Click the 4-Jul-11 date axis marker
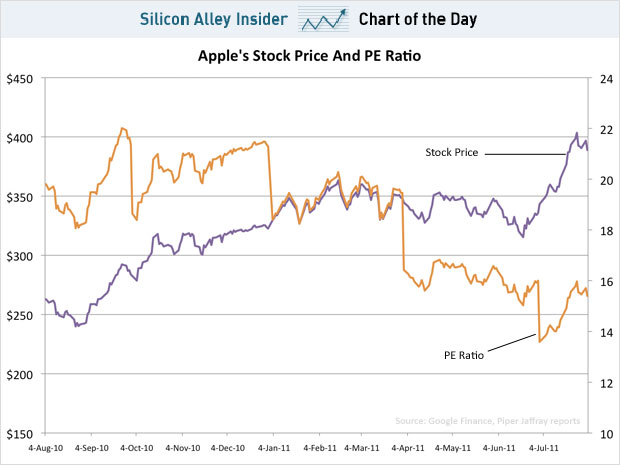The width and height of the screenshot is (620, 465). click(544, 448)
